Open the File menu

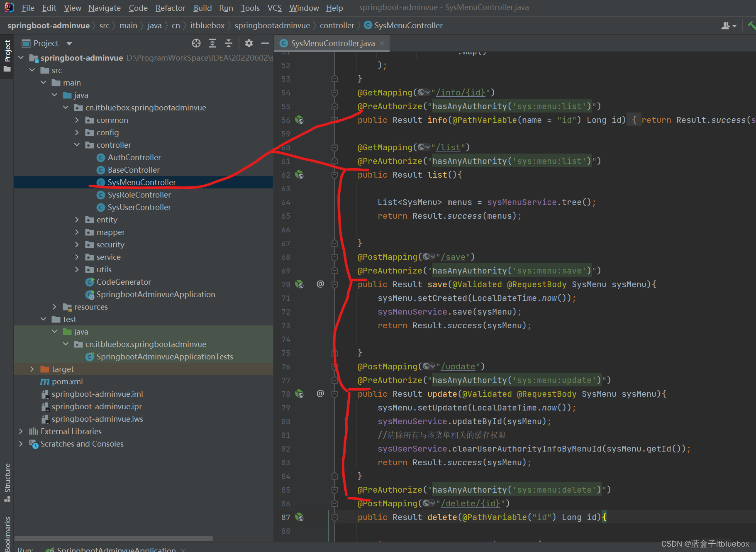pos(28,8)
